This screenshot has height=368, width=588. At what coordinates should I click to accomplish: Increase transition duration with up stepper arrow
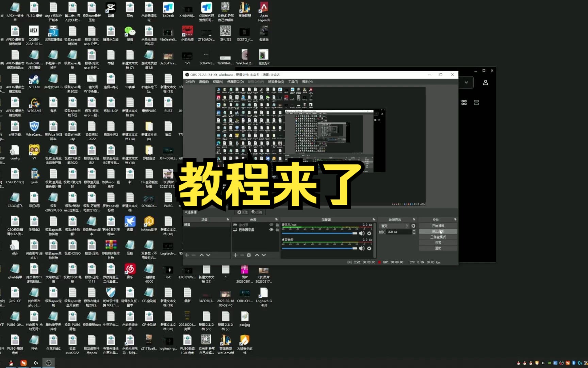[x=414, y=231]
